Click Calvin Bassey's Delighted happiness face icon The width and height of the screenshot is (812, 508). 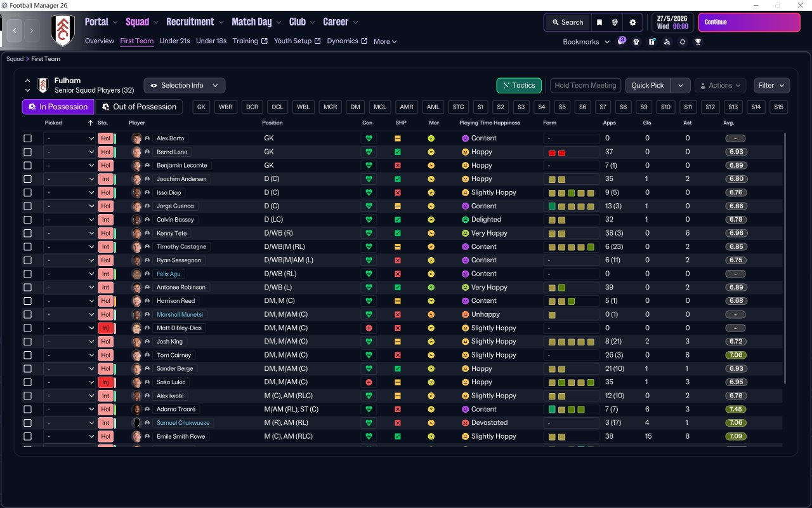coord(465,220)
